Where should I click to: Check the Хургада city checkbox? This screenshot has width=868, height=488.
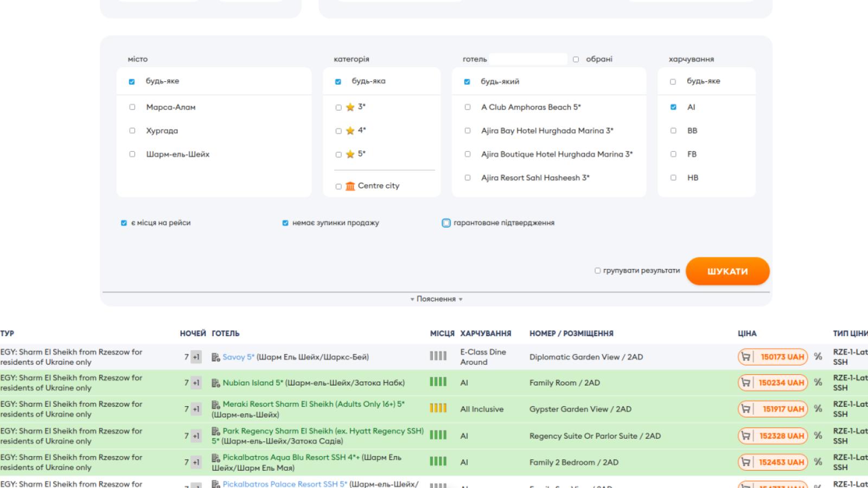pyautogui.click(x=132, y=131)
